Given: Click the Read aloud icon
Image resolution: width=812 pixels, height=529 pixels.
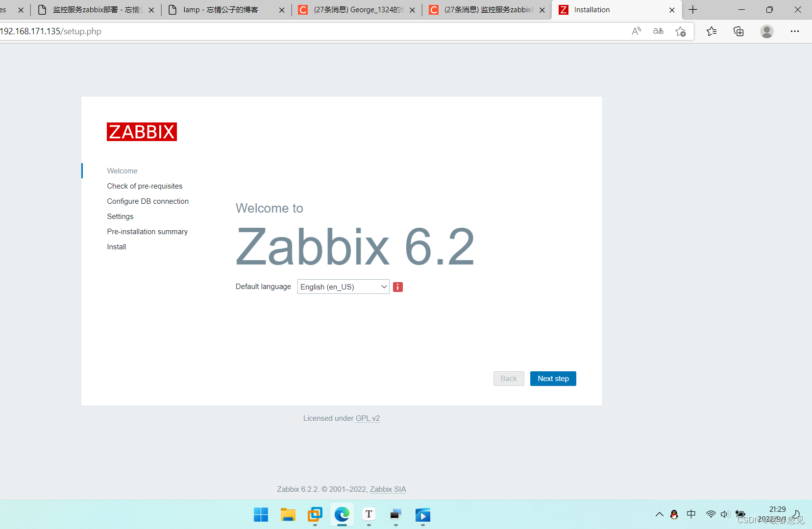Looking at the screenshot, I should tap(636, 31).
